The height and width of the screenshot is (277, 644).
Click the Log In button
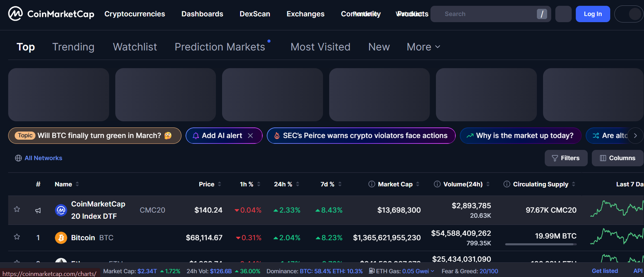pos(592,14)
